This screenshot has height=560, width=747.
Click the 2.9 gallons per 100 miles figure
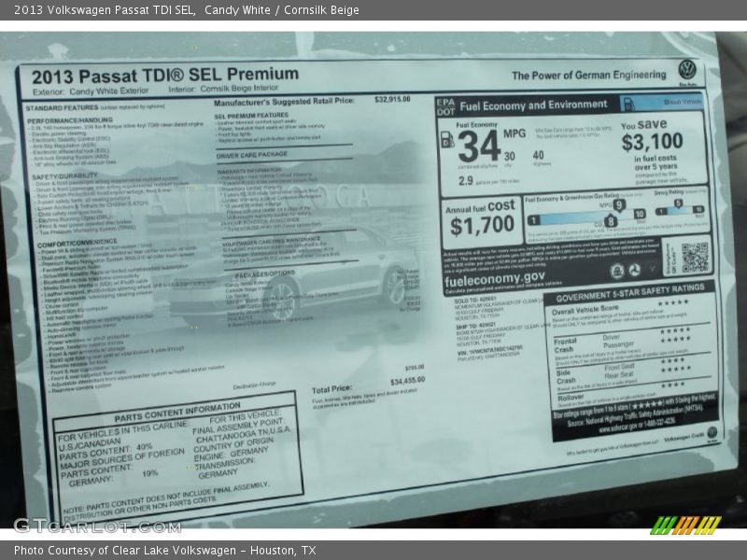tap(466, 180)
